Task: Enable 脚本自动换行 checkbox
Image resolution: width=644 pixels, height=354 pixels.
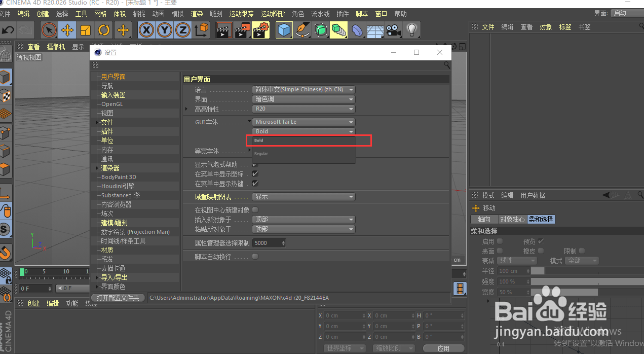Action: 255,257
